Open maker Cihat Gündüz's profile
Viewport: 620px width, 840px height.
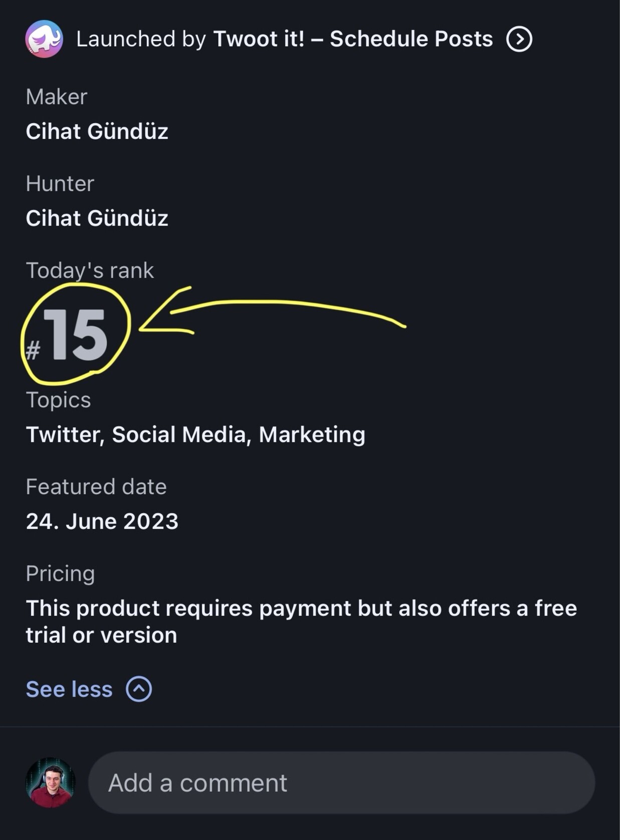pyautogui.click(x=97, y=131)
